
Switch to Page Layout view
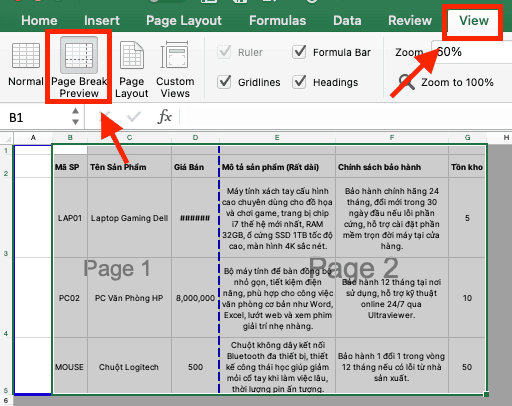pos(131,69)
